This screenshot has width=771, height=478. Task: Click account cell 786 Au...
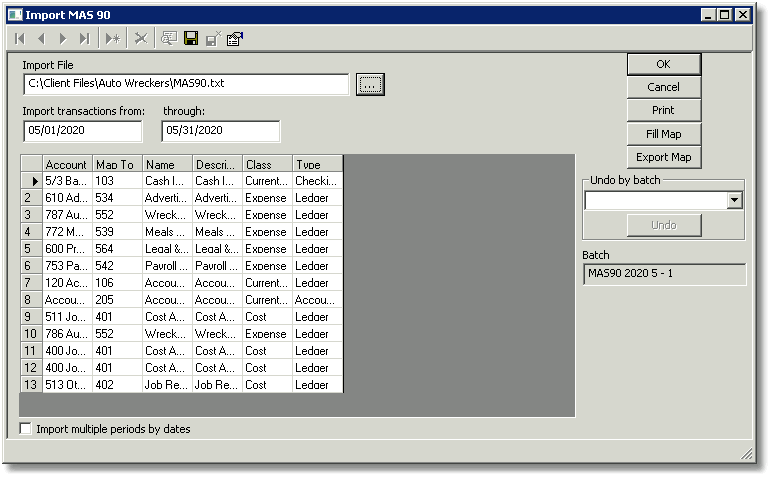pos(67,333)
